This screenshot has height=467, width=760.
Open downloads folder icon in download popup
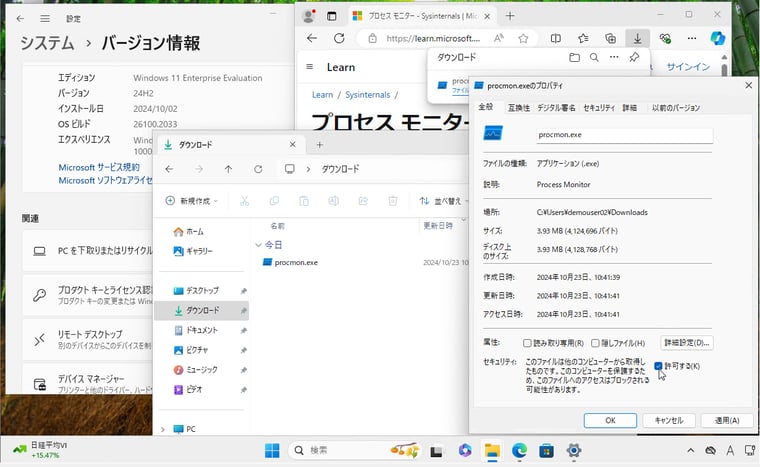[574, 58]
